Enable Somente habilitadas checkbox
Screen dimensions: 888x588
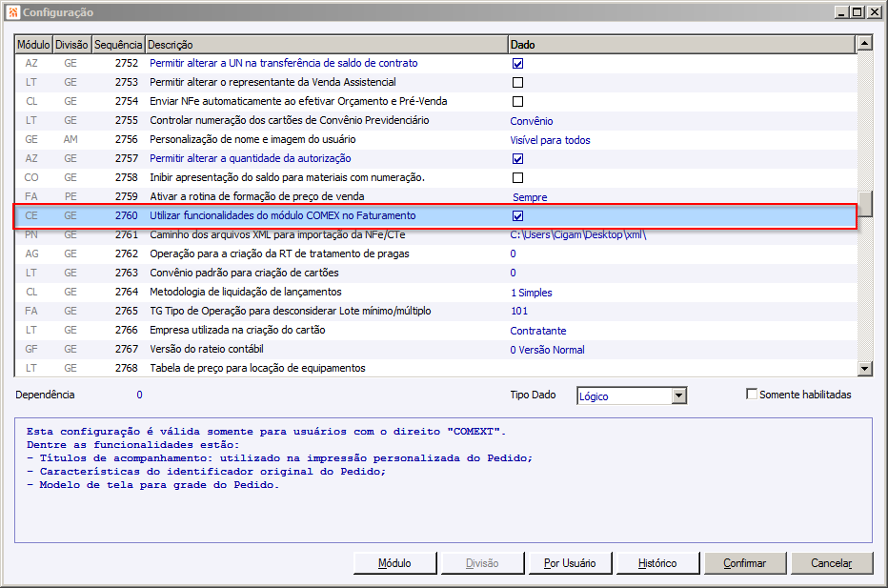click(x=752, y=394)
